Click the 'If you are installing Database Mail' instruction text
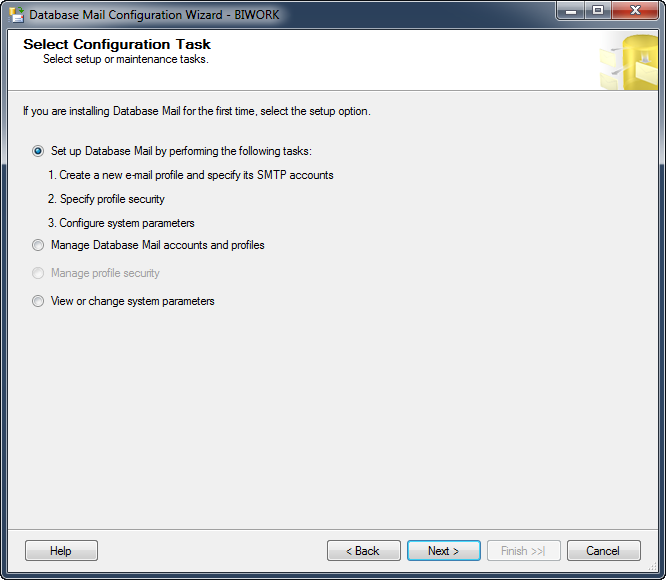 pyautogui.click(x=197, y=111)
